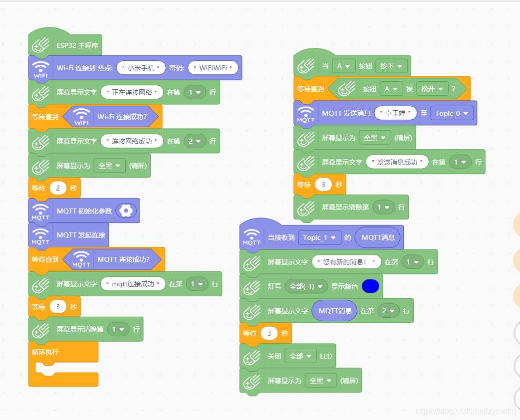This screenshot has height=420, width=520.
Task: Open the 松开 button-state dropdown
Action: coord(432,88)
